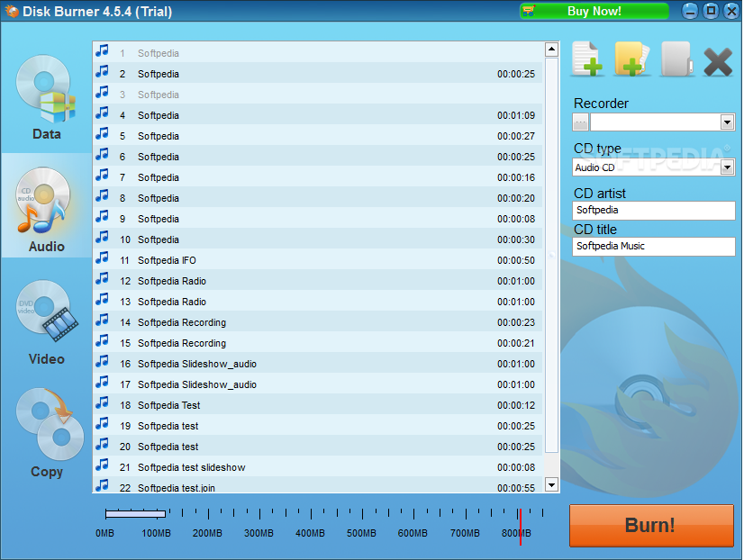The image size is (744, 560).
Task: Click the music note icon of track 3
Action: coord(102,92)
